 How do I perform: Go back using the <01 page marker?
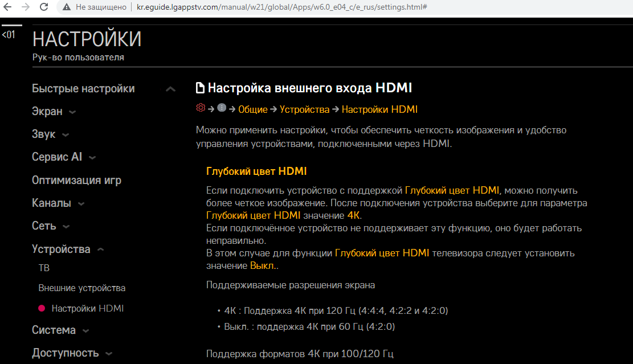[x=9, y=35]
